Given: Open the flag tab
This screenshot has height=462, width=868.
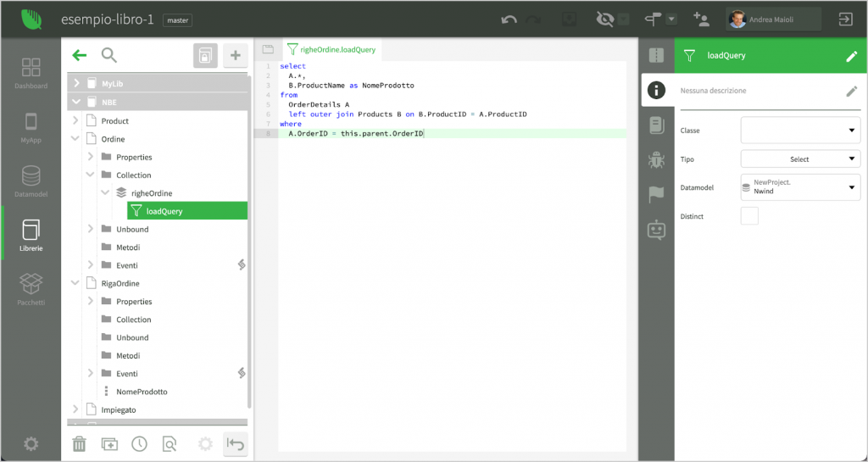Looking at the screenshot, I should [656, 194].
